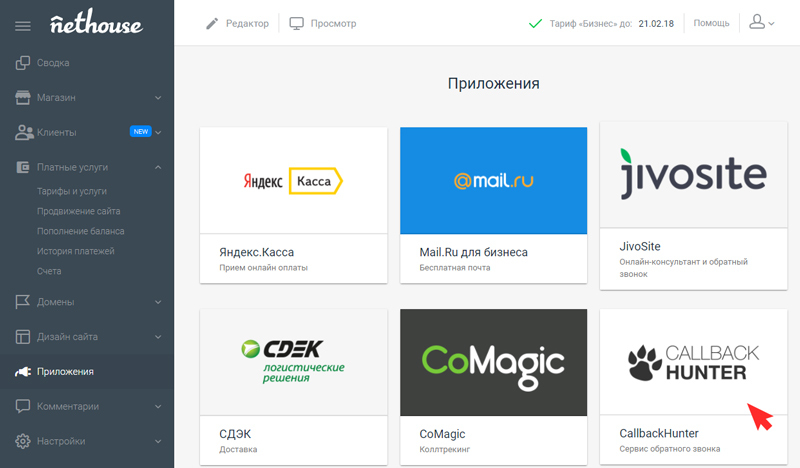Click the CallbackHunter app title
Screen dimensions: 800x468
[659, 433]
